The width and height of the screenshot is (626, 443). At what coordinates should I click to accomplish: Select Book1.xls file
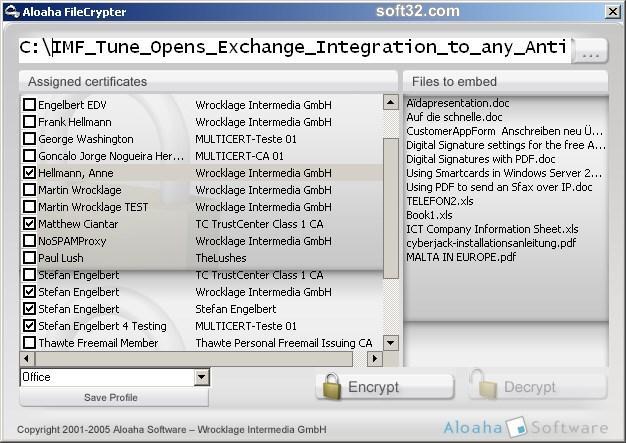pyautogui.click(x=429, y=215)
